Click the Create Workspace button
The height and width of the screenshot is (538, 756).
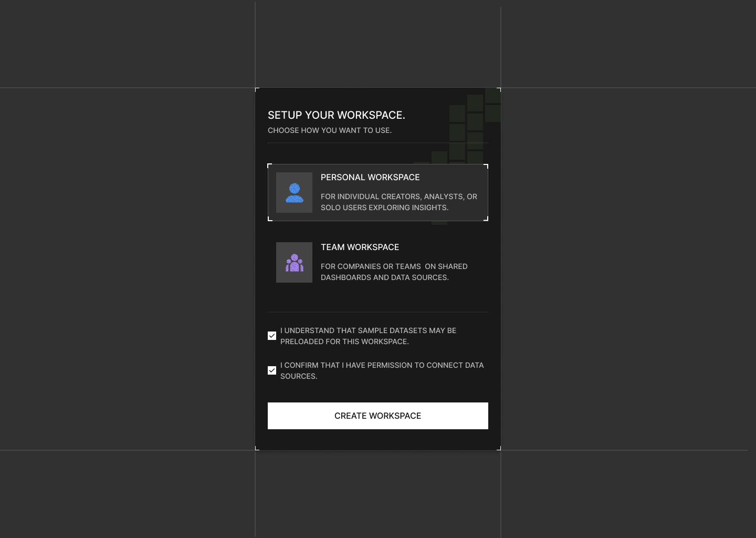(377, 416)
